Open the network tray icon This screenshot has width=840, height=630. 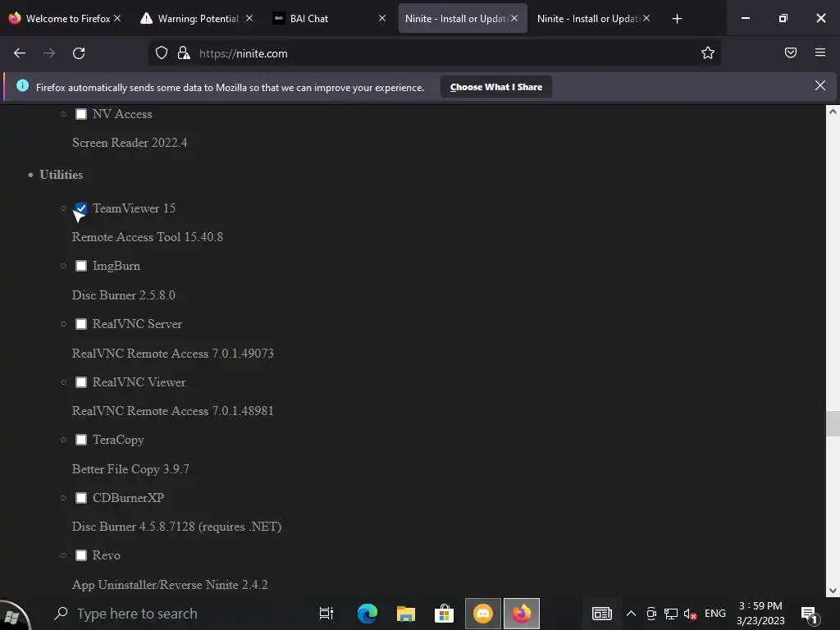tap(671, 614)
